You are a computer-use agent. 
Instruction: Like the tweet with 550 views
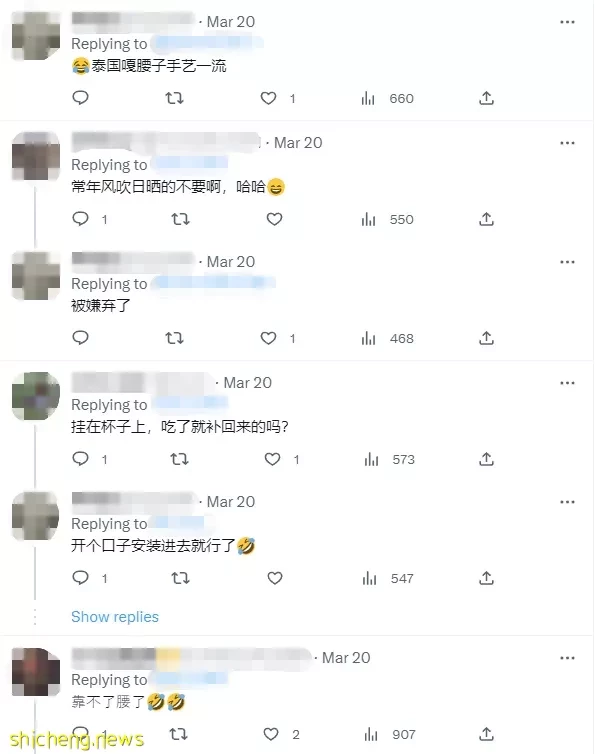click(274, 219)
